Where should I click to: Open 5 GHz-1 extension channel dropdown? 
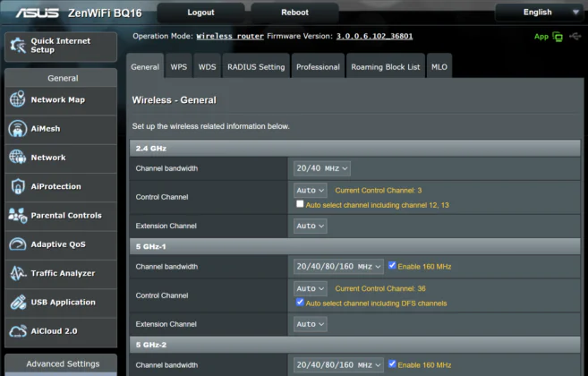[311, 324]
